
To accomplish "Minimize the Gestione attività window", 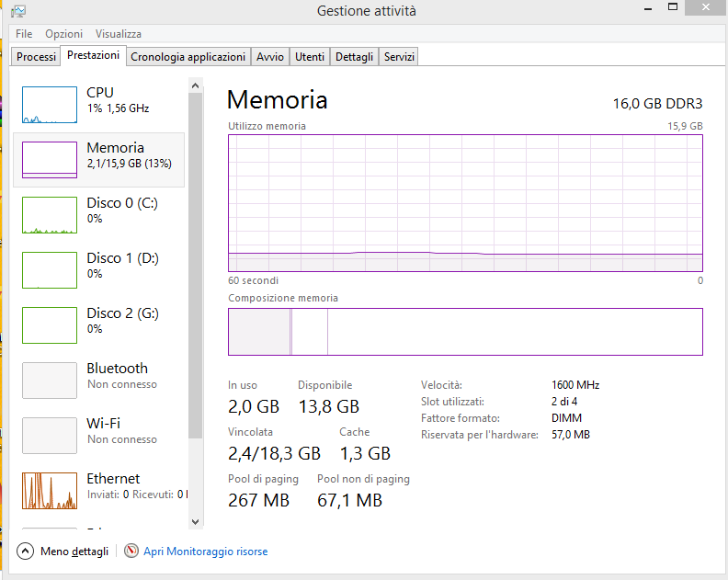I will 648,9.
